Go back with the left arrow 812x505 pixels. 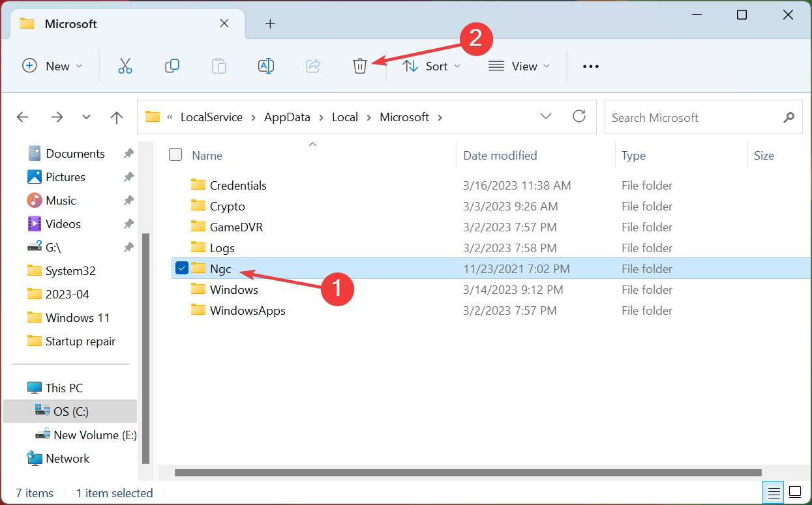click(23, 117)
